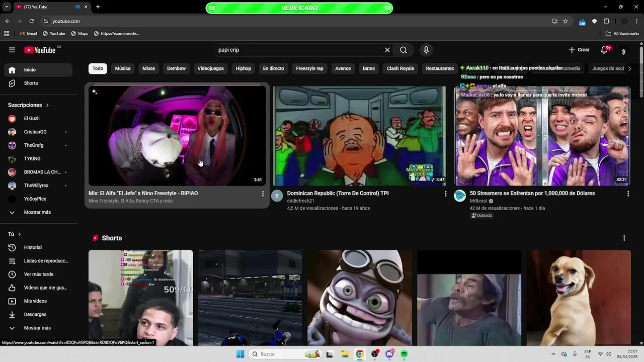Open the dog short thumbnail

(x=579, y=298)
